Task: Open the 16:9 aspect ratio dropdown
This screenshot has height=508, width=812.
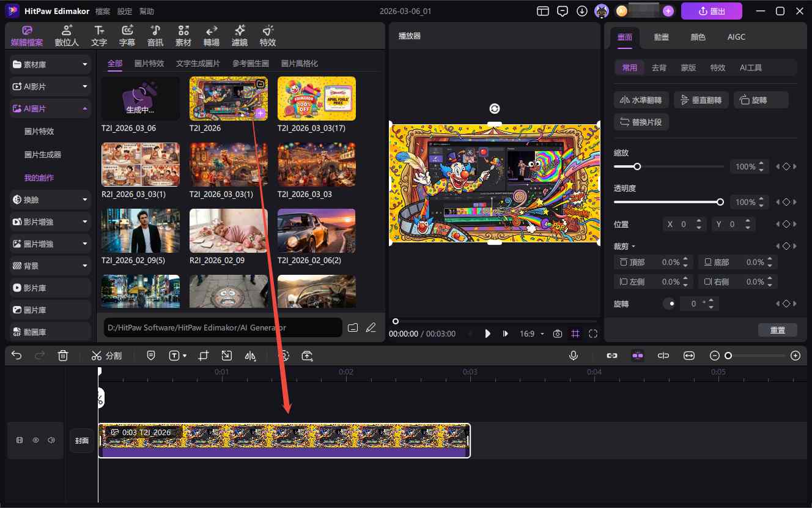Action: [531, 334]
